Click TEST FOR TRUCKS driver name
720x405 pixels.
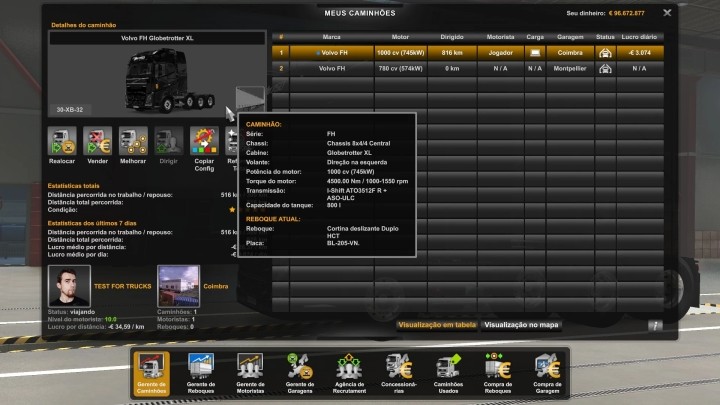click(123, 286)
